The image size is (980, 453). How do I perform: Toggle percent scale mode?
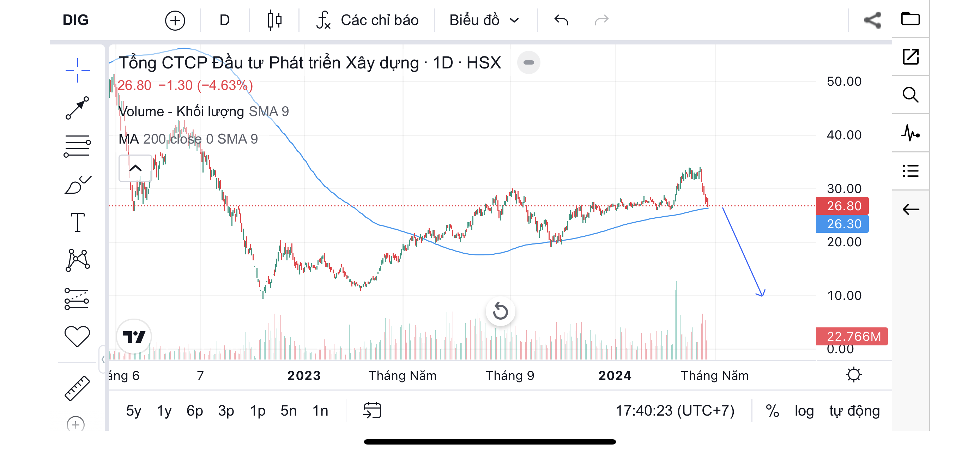tap(772, 411)
